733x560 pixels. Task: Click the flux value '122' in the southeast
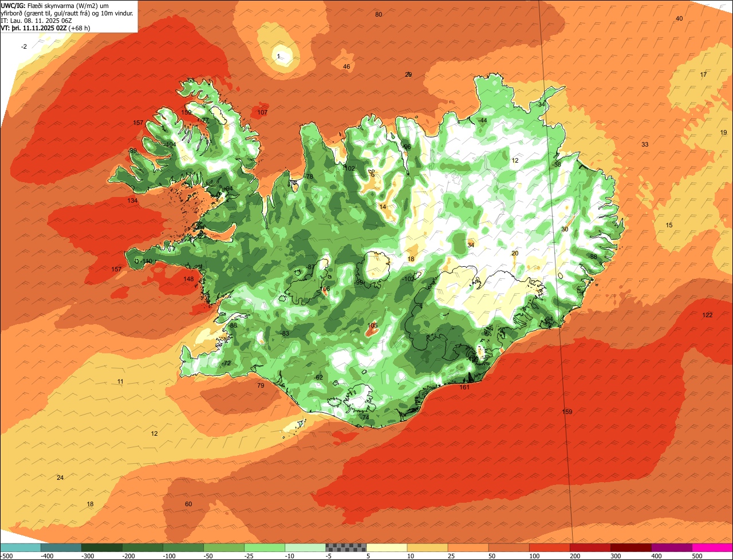[707, 315]
